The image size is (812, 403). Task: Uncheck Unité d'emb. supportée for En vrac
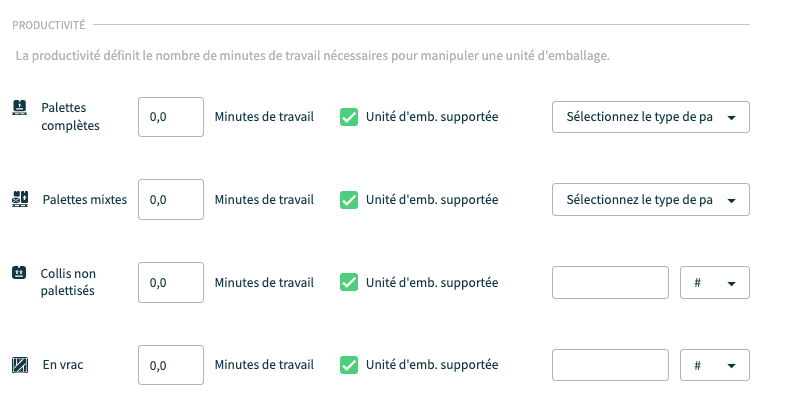click(x=349, y=365)
